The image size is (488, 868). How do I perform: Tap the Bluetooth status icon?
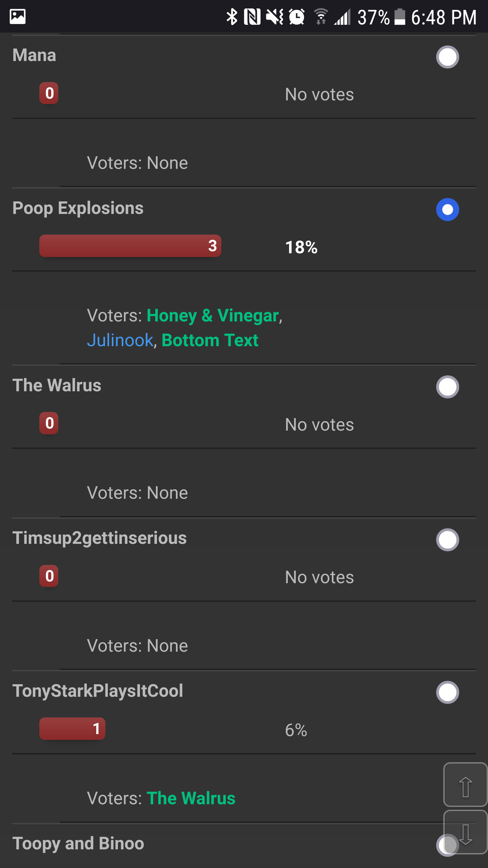click(x=232, y=17)
